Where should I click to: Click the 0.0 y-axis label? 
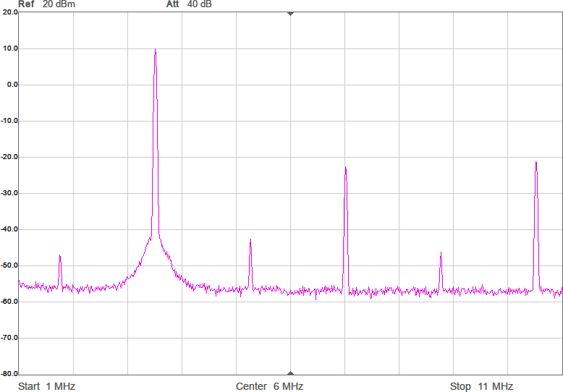pyautogui.click(x=12, y=85)
